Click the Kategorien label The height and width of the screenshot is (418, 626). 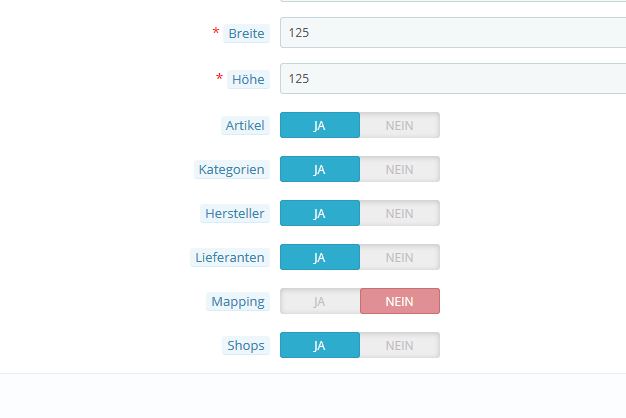coord(232,169)
